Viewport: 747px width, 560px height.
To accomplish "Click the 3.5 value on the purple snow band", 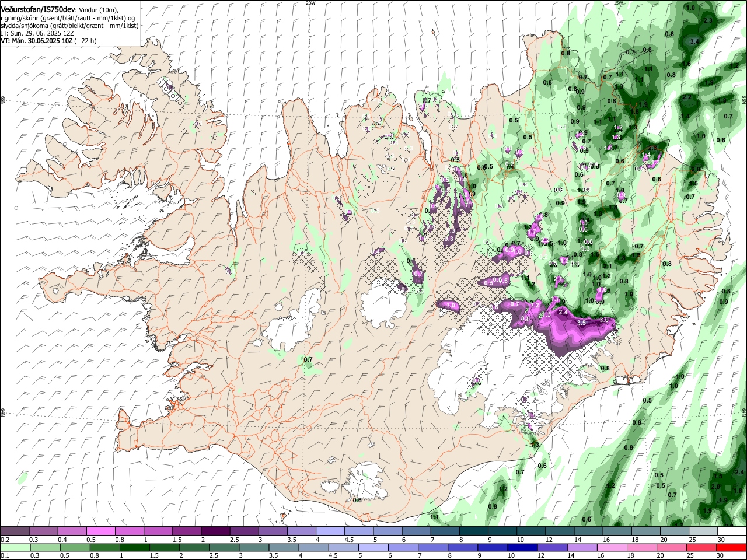I will tap(581, 323).
